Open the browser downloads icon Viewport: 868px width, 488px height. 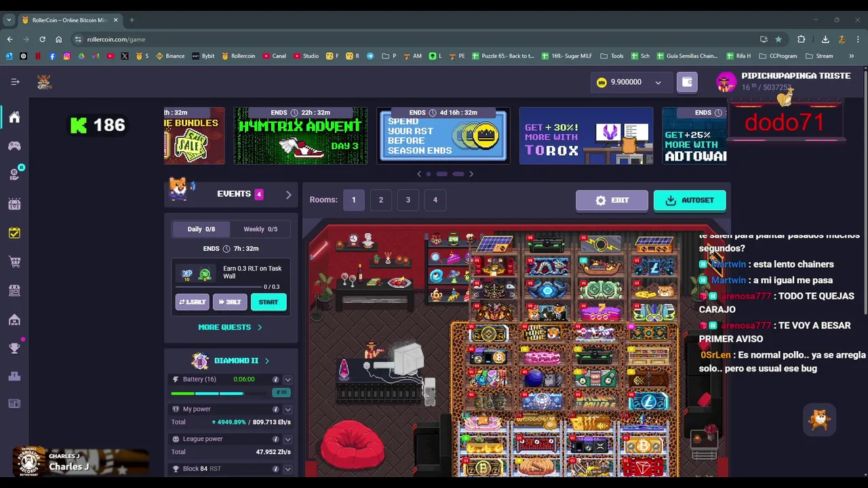point(825,39)
